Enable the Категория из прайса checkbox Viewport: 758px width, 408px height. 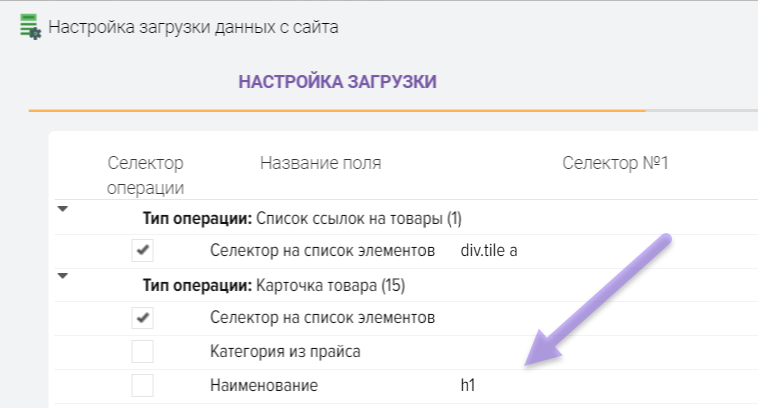point(143,351)
